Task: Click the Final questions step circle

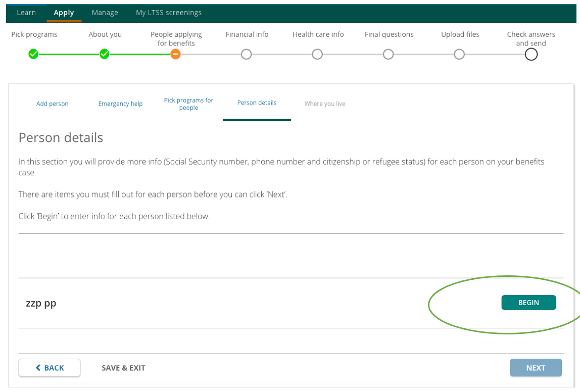Action: tap(389, 55)
